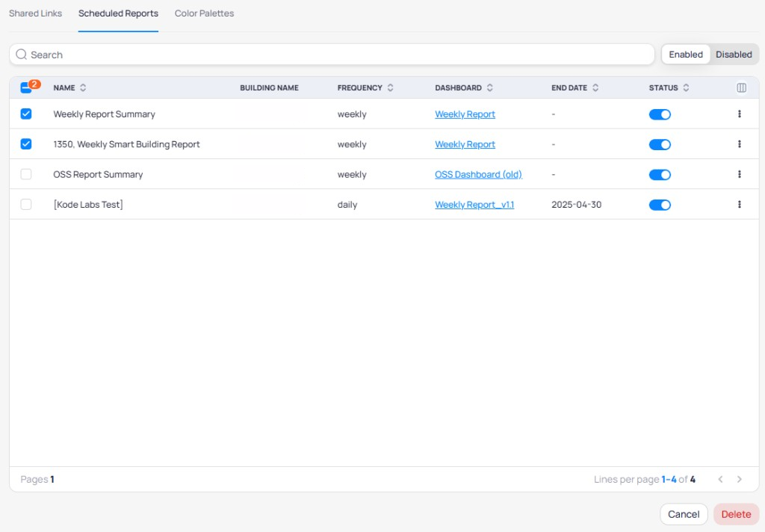
Task: Click the Pages 1 indicator
Action: (37, 479)
